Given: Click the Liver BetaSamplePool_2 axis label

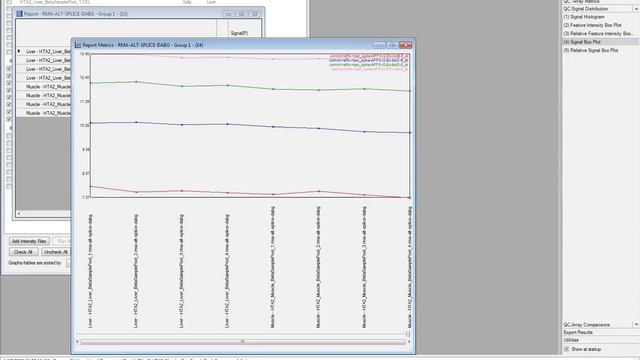Looking at the screenshot, I should (x=136, y=271).
